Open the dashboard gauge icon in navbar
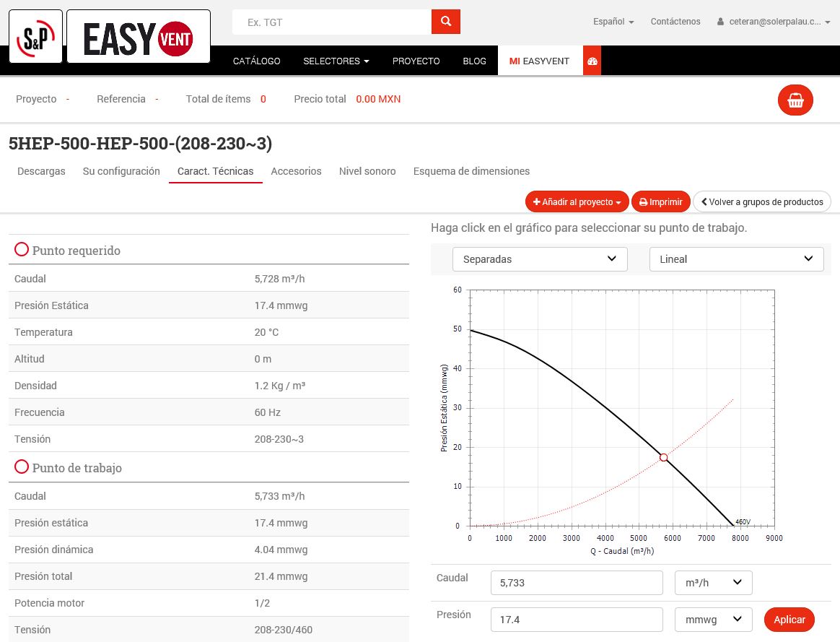This screenshot has width=840, height=642. point(592,61)
